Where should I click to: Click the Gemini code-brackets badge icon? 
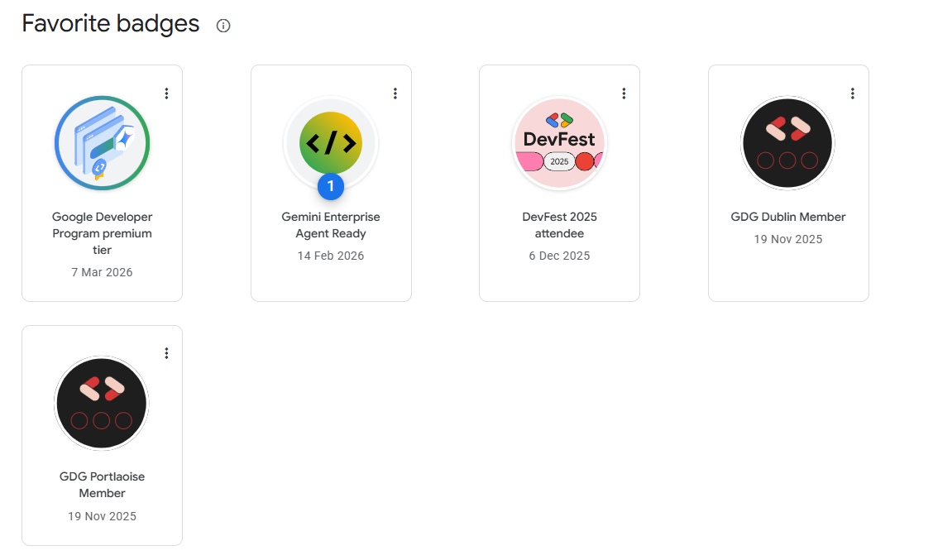click(331, 143)
